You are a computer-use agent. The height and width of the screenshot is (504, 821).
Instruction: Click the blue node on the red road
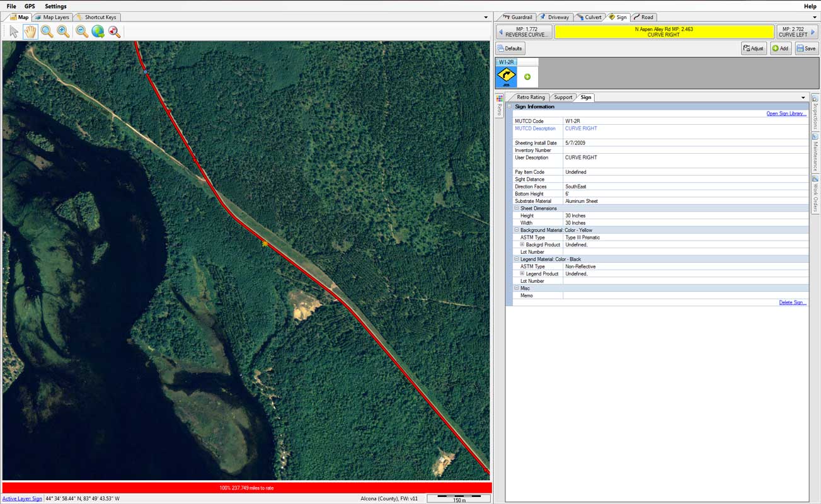click(145, 72)
